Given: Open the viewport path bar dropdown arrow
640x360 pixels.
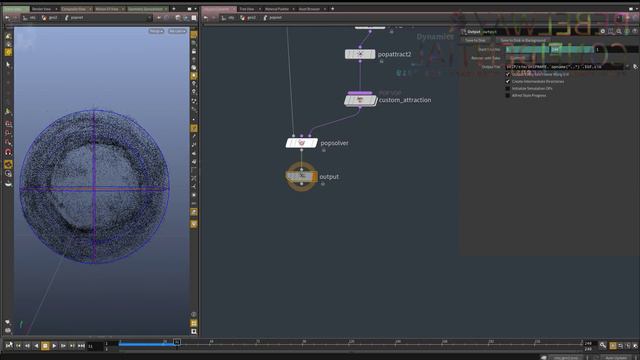Looking at the screenshot, I should click(x=149, y=18).
